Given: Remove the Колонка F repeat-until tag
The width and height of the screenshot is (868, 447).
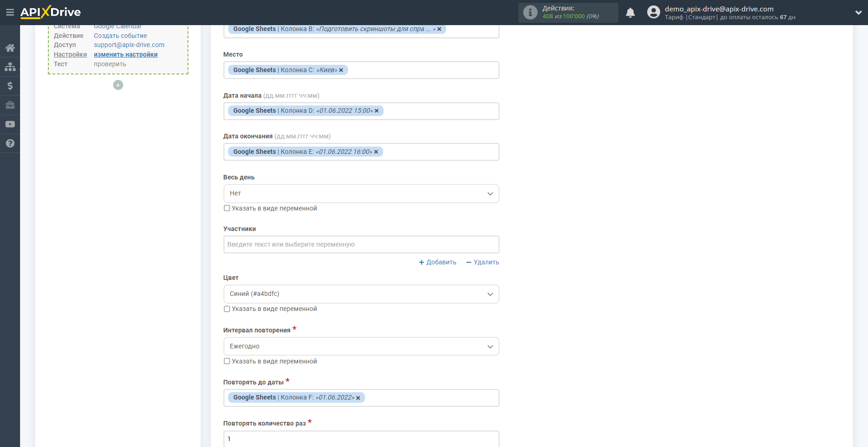Looking at the screenshot, I should click(358, 398).
